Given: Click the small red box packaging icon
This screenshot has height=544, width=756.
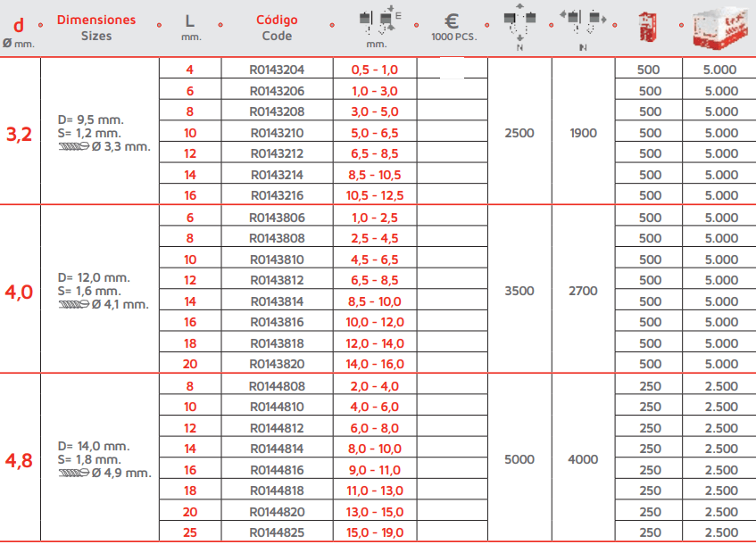Looking at the screenshot, I should (647, 27).
